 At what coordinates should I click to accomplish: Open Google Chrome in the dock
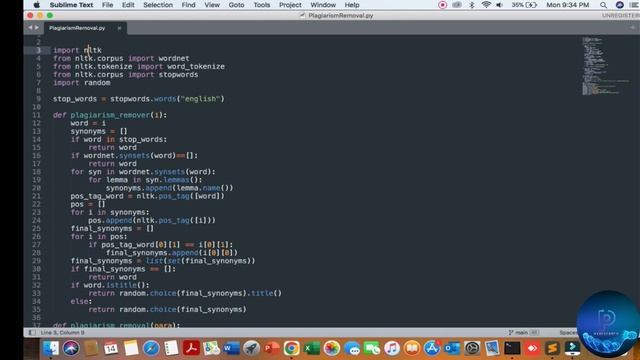(x=291, y=348)
